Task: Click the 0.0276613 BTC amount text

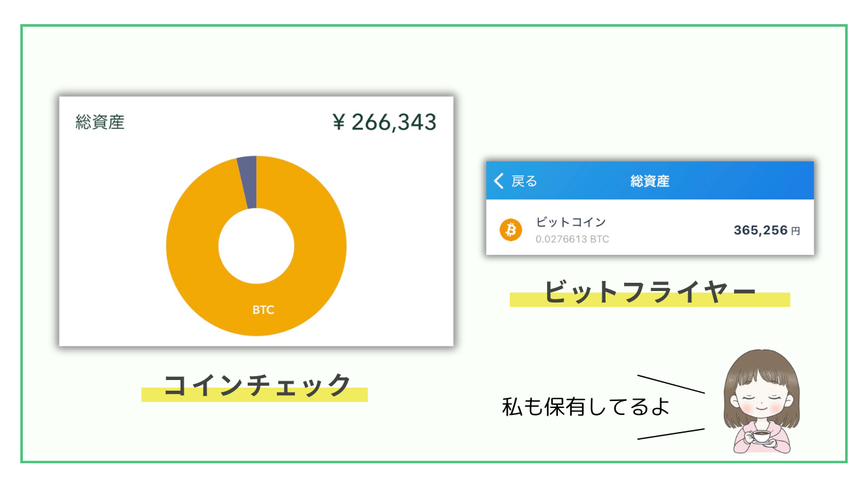Action: point(572,240)
